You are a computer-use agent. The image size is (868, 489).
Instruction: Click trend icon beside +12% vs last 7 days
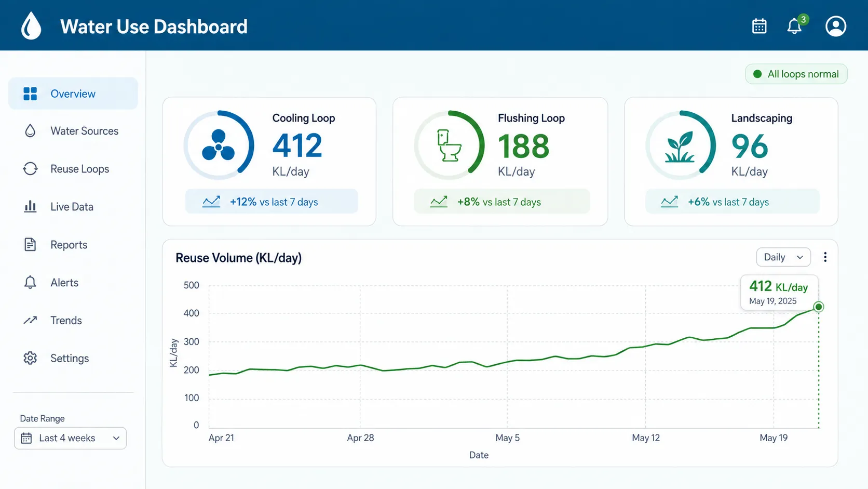[211, 202]
